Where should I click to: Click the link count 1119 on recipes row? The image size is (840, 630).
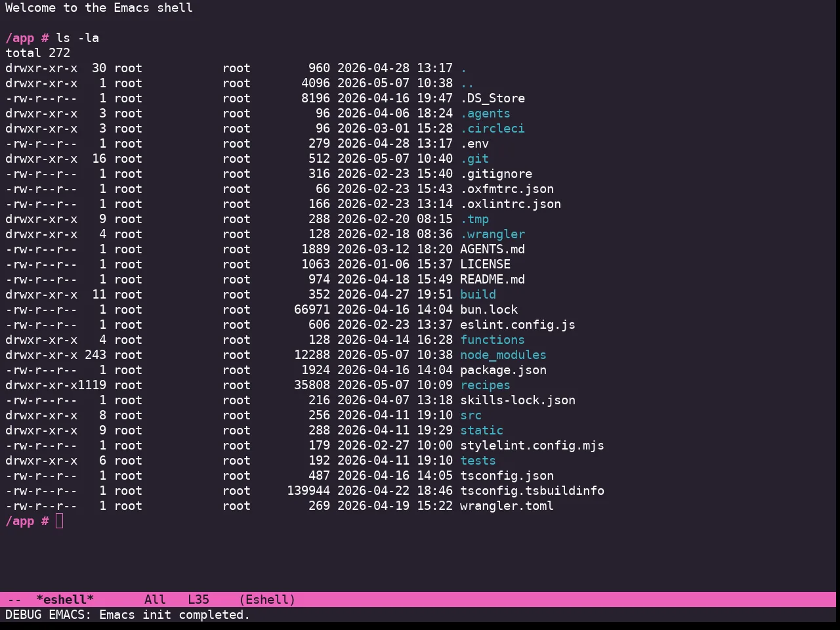click(x=92, y=385)
